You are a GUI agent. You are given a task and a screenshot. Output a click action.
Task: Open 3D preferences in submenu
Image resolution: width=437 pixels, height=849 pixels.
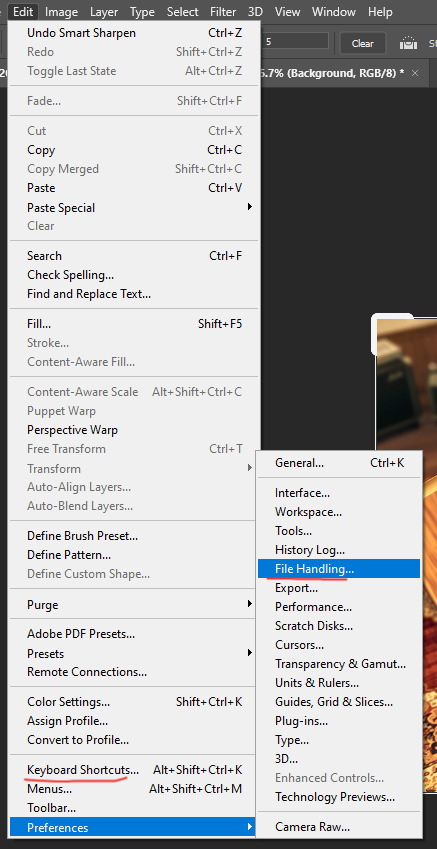[x=339, y=759]
